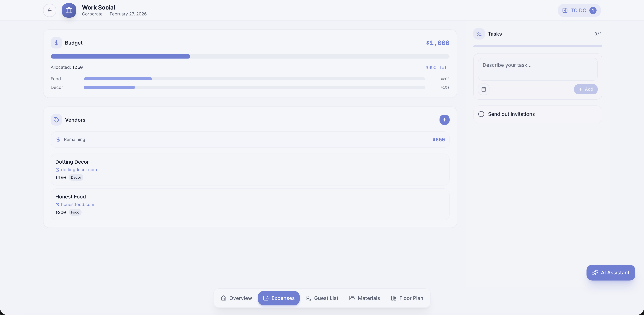
Task: Click the Remaining dollar icon
Action: (x=58, y=140)
